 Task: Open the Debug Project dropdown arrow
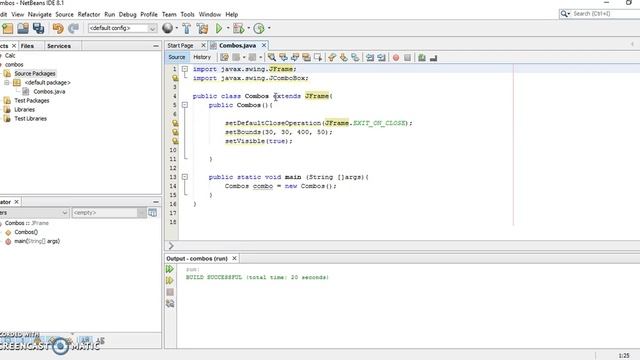(x=249, y=28)
